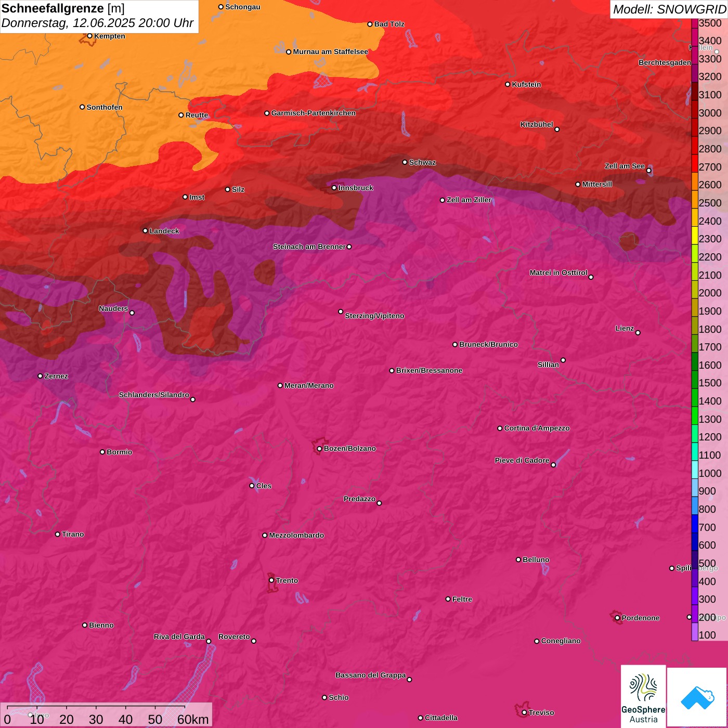Click the Cittadella label
728x728 pixels.
(x=441, y=718)
